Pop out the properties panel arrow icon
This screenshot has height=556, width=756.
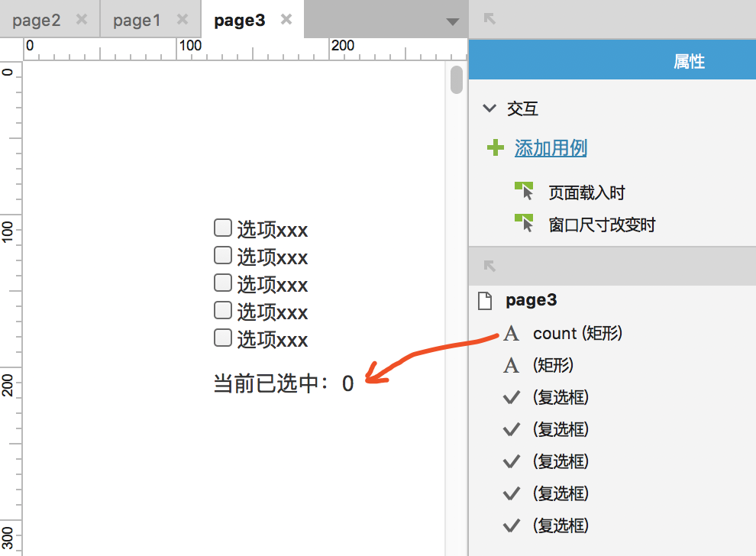tap(489, 19)
